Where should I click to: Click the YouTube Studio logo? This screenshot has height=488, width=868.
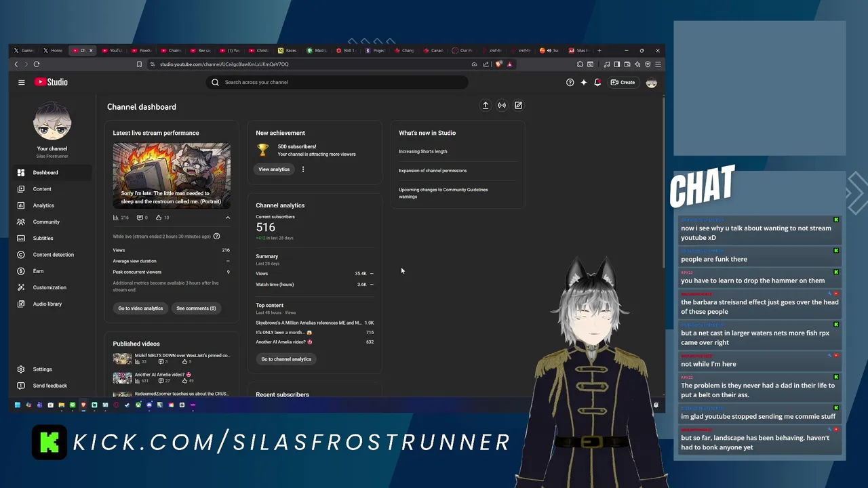pyautogui.click(x=52, y=82)
